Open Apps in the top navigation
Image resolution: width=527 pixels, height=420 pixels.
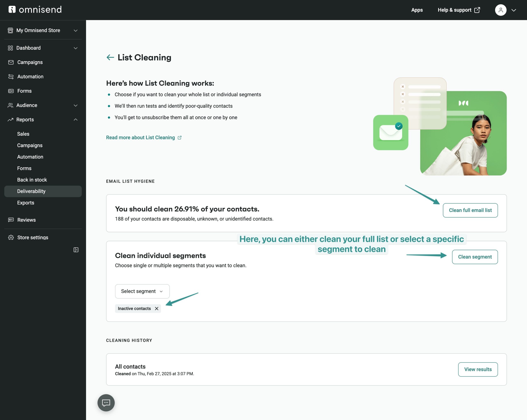click(417, 10)
